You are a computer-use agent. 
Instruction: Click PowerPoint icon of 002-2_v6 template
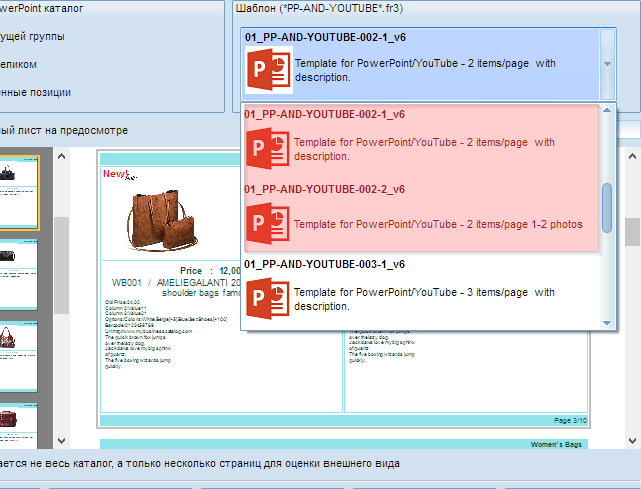[268, 224]
